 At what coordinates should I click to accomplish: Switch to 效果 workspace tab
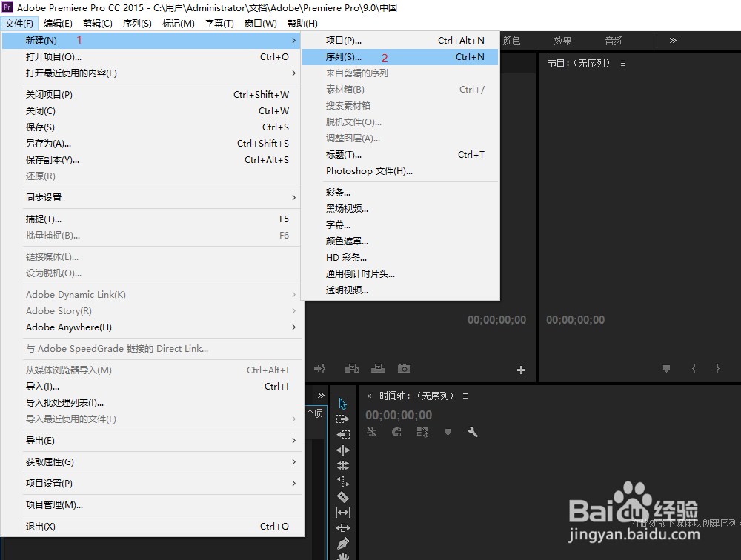[562, 41]
